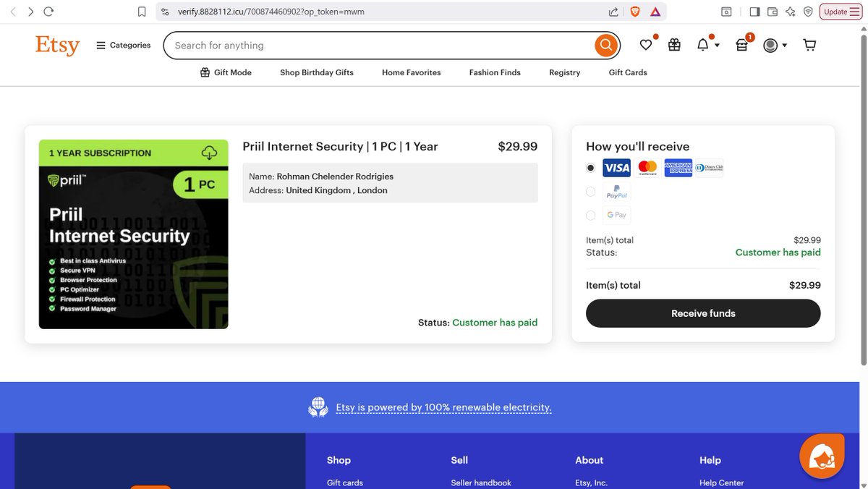
Task: Select the PayPal radio button
Action: coord(590,192)
